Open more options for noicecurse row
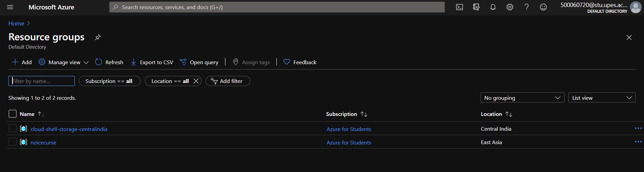Screen dimensions: 644x172 coord(638,142)
